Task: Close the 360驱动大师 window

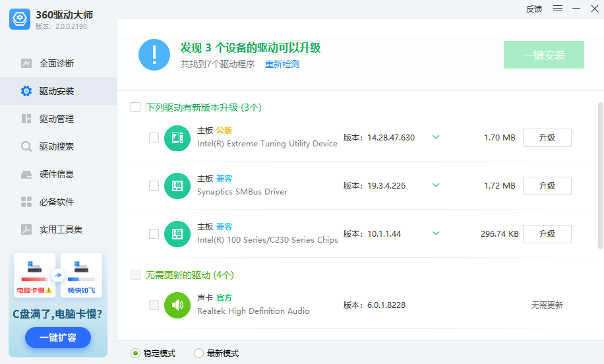Action: (x=595, y=9)
